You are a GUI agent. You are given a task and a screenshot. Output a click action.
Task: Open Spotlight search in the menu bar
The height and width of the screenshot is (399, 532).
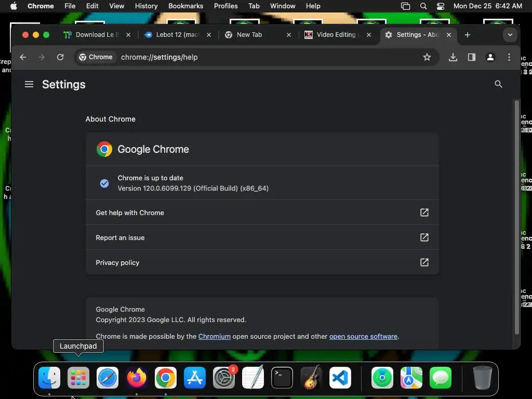pyautogui.click(x=423, y=6)
